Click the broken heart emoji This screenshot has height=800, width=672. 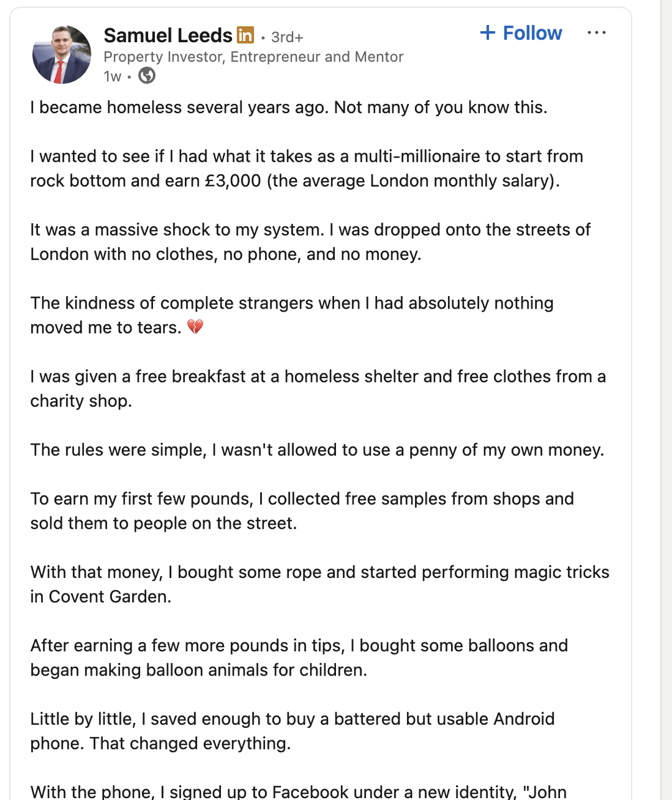click(195, 327)
